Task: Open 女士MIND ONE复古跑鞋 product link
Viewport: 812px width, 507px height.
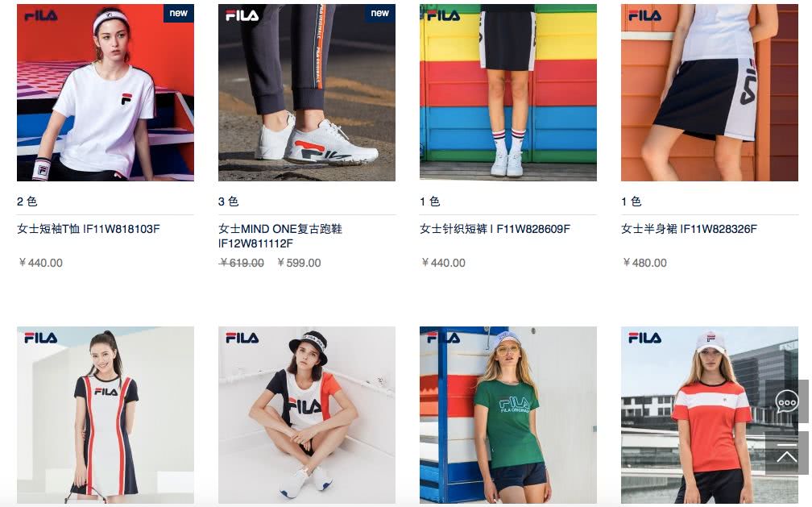Action: (x=280, y=236)
